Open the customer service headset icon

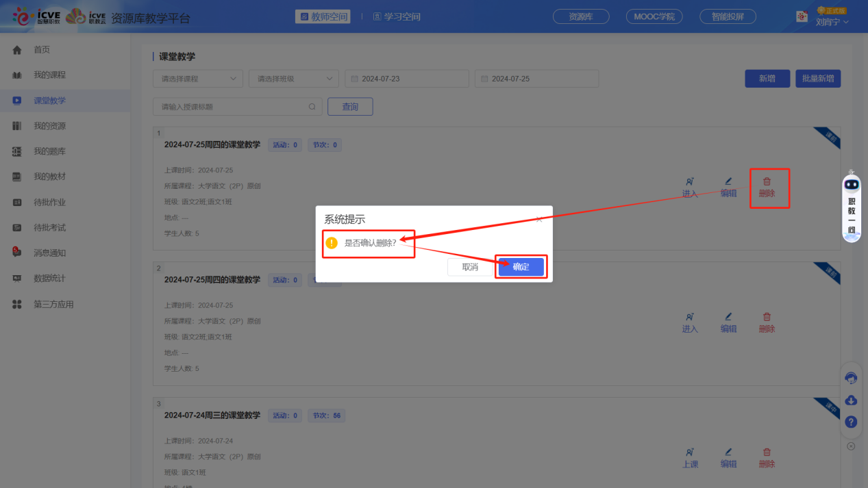point(851,378)
